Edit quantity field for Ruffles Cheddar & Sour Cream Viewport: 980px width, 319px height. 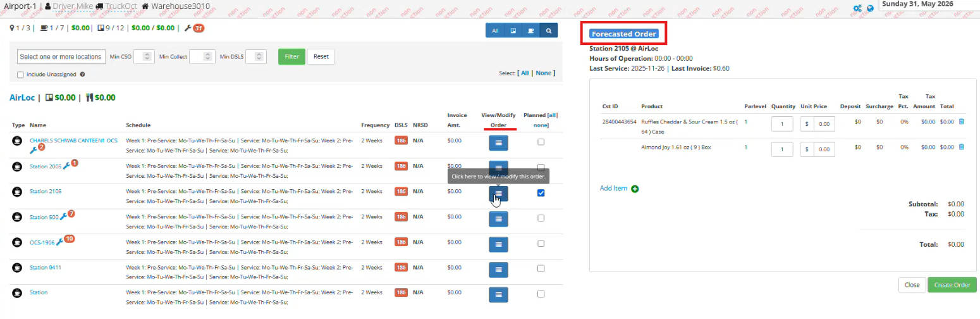[x=782, y=124]
